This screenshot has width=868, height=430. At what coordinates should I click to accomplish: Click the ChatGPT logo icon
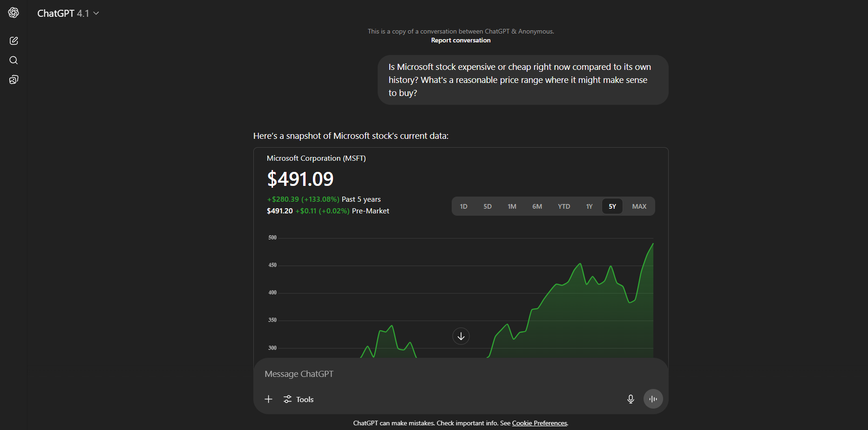pos(14,13)
